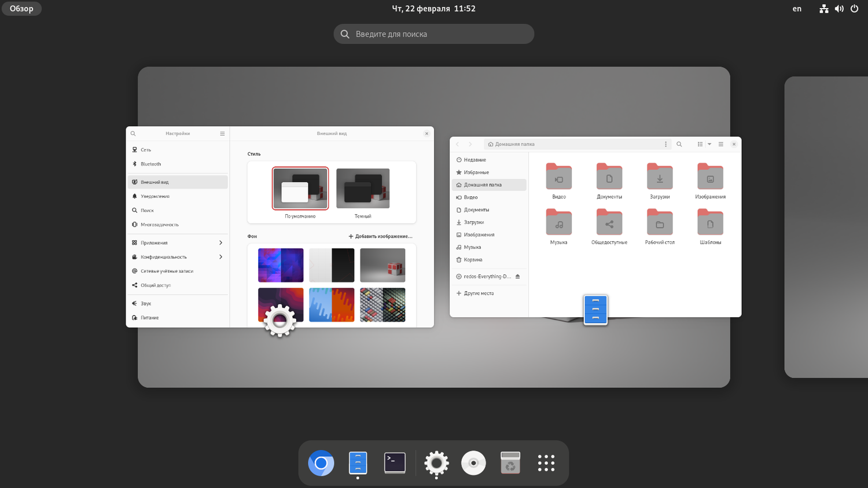Open the trash recycle app in dock
Viewport: 868px width, 488px height.
click(510, 463)
